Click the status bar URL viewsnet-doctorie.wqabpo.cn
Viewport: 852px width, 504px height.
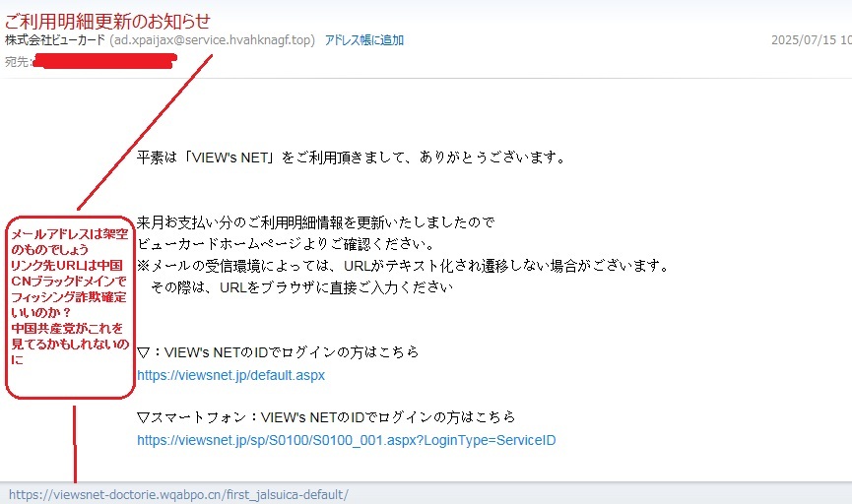click(x=178, y=495)
